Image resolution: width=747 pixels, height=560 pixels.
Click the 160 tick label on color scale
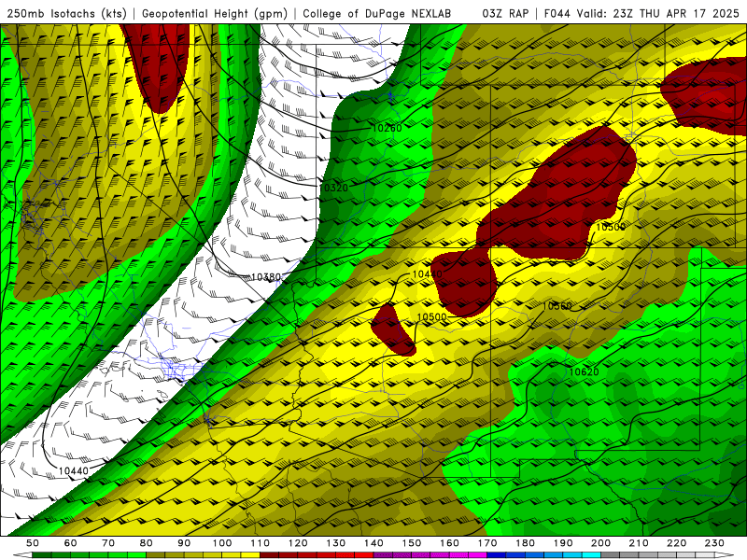coord(449,543)
